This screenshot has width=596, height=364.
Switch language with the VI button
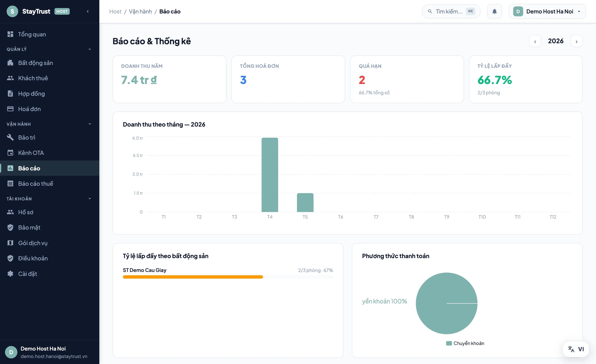576,349
